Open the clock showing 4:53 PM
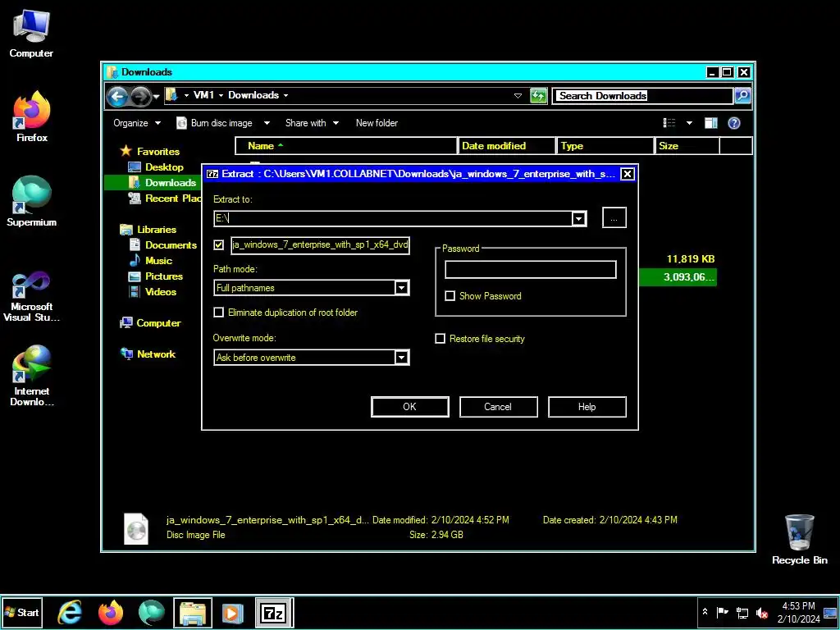The height and width of the screenshot is (630, 840). coord(798,612)
